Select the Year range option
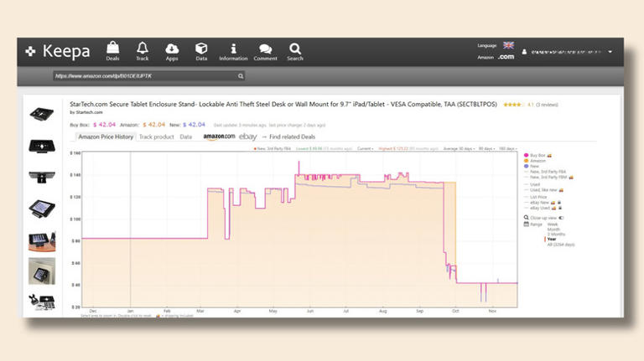This screenshot has height=361, width=644. tap(552, 240)
